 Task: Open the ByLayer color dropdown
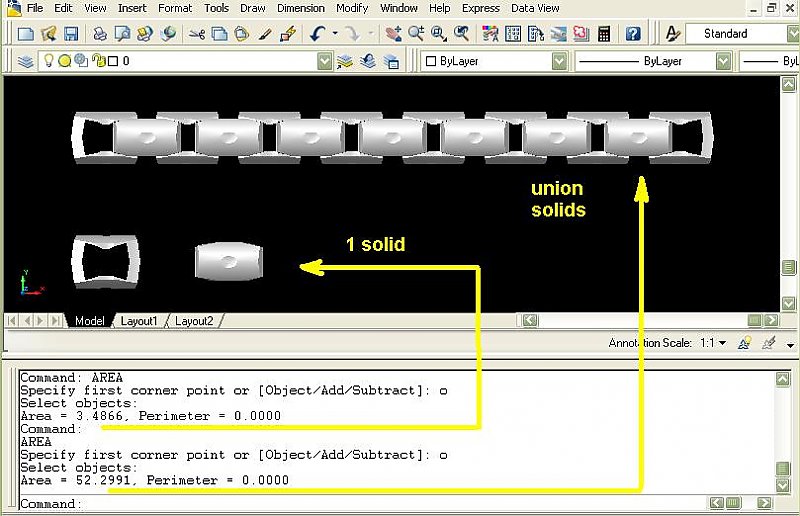click(560, 61)
